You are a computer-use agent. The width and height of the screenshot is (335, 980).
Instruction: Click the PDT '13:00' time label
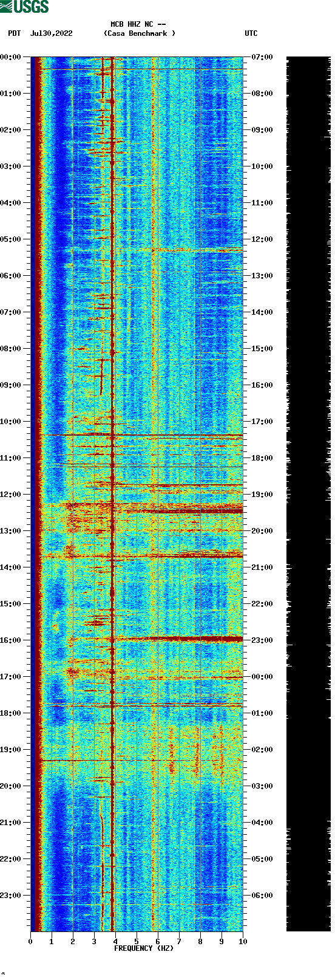pyautogui.click(x=10, y=531)
